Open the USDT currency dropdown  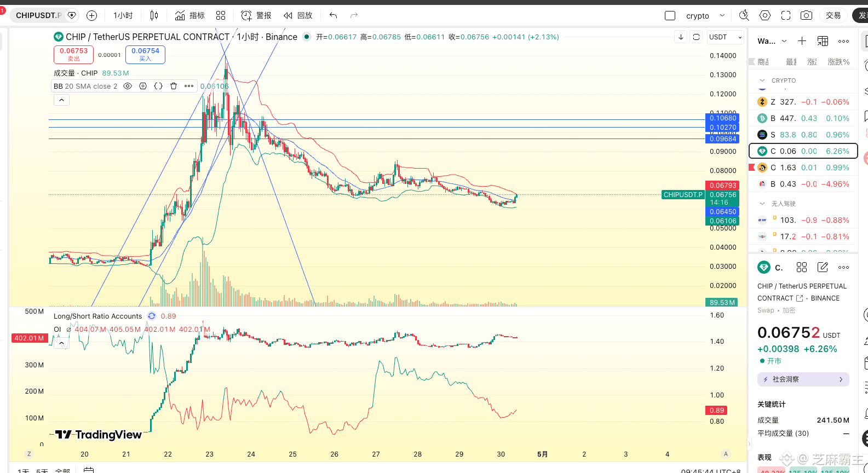click(x=725, y=37)
